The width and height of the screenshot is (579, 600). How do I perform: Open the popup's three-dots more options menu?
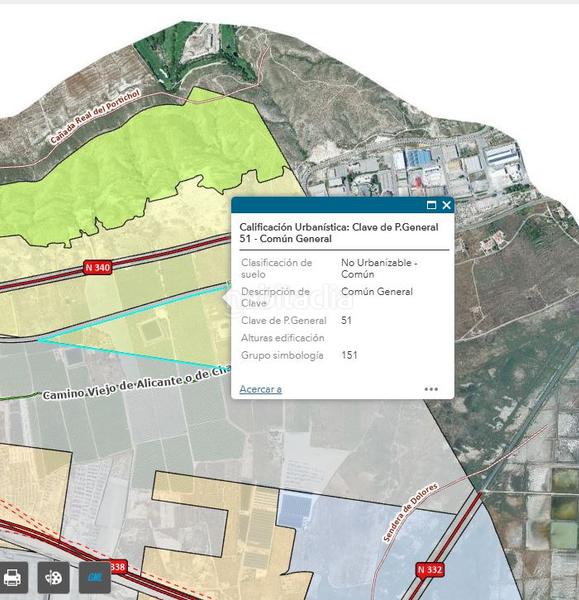coord(431,389)
